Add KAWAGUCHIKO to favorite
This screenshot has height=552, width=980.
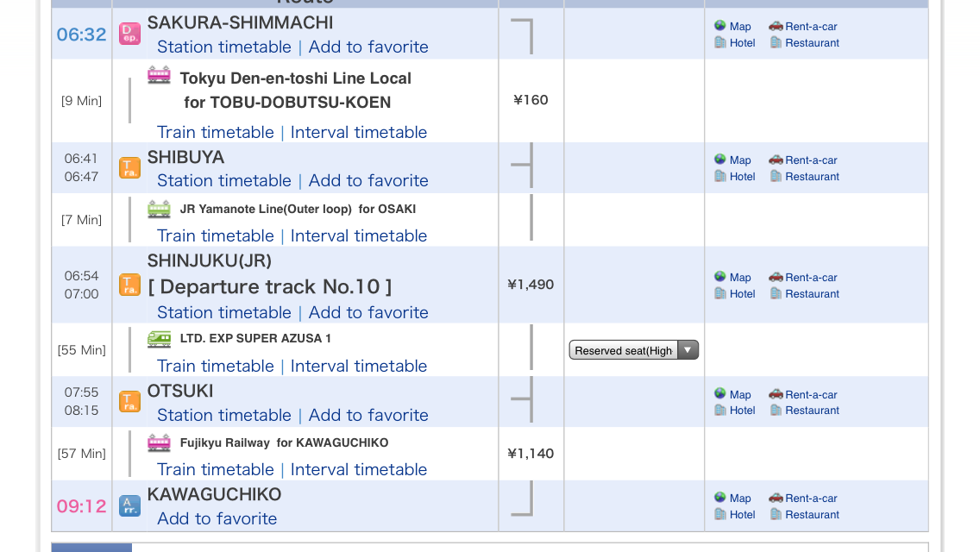click(217, 519)
